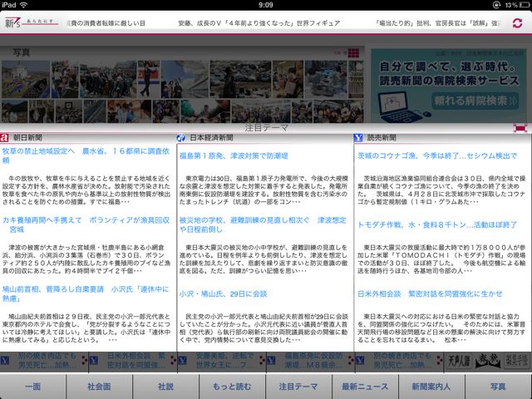The height and width of the screenshot is (399, 532).
Task: Switch to 写真 bottom tab
Action: pyautogui.click(x=499, y=386)
